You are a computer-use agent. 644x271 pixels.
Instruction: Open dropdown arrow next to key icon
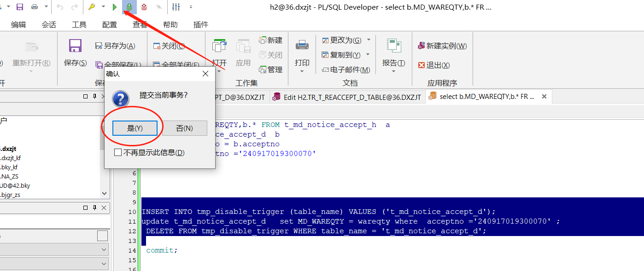pos(103,7)
